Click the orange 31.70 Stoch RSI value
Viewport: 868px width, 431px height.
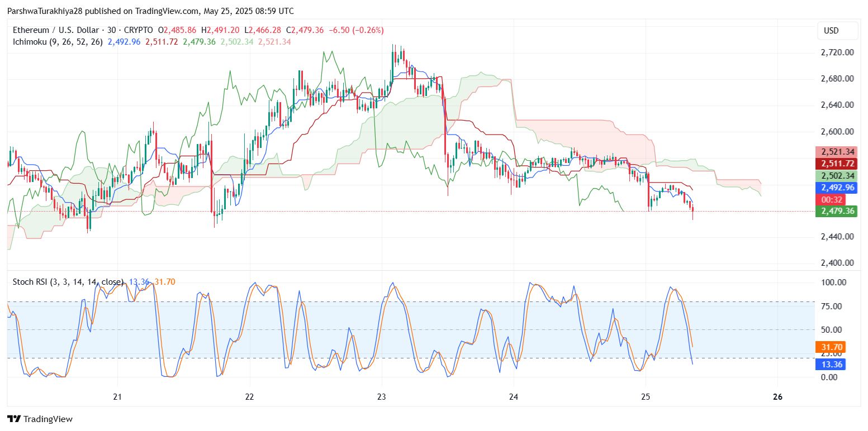[831, 347]
